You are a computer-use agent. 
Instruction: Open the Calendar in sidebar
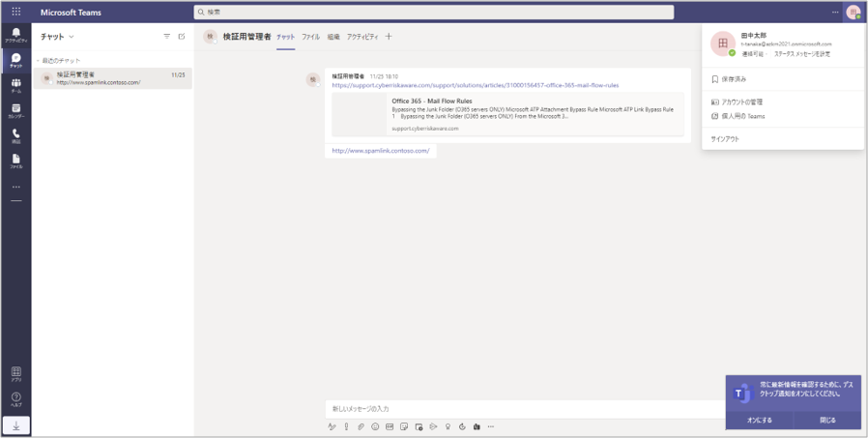coord(16,111)
